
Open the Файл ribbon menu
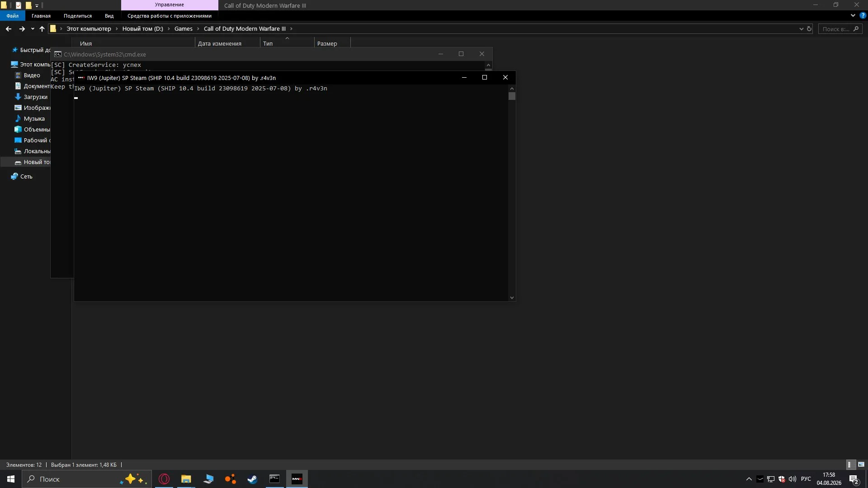coord(13,16)
